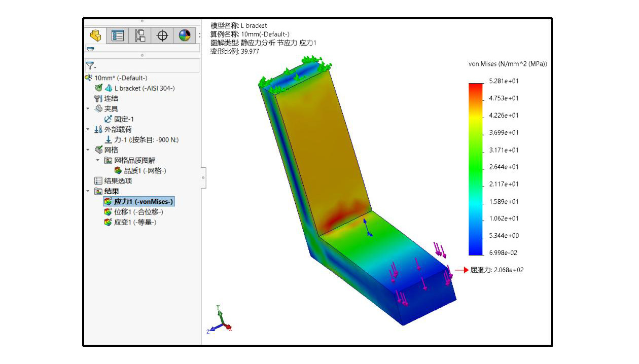Open the FeatureManager design tree tab

tap(95, 35)
